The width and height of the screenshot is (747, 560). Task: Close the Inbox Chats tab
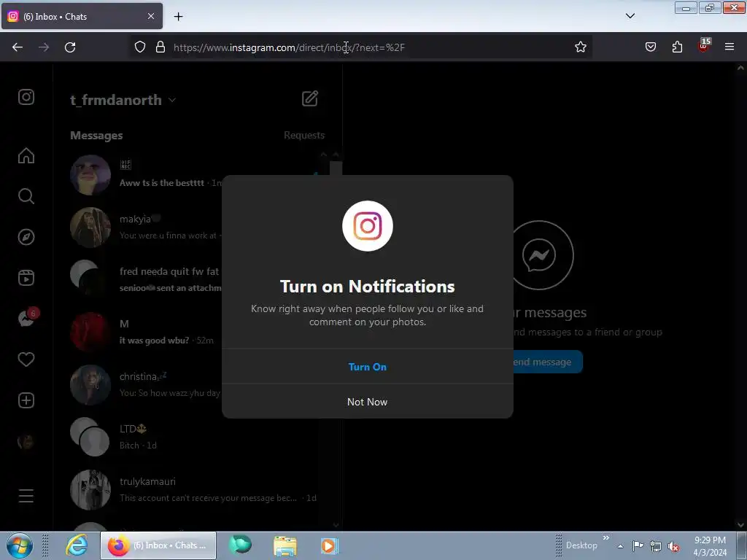point(150,16)
